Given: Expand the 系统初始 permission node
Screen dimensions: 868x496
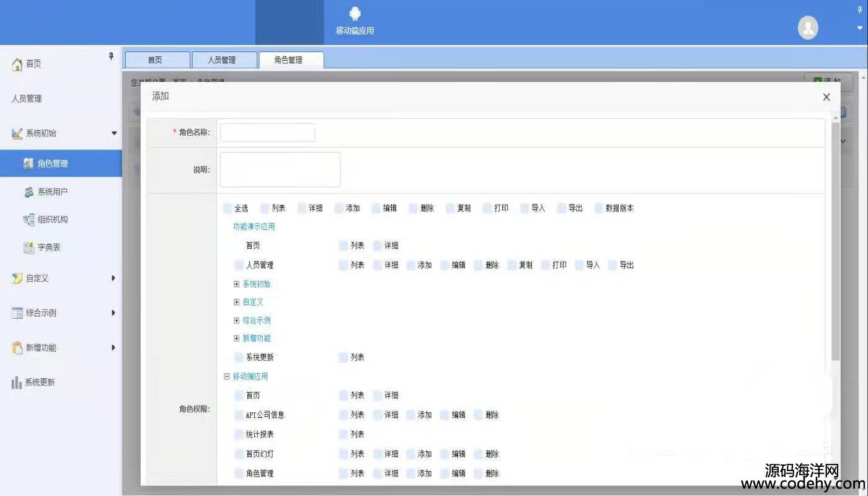Looking at the screenshot, I should [236, 285].
